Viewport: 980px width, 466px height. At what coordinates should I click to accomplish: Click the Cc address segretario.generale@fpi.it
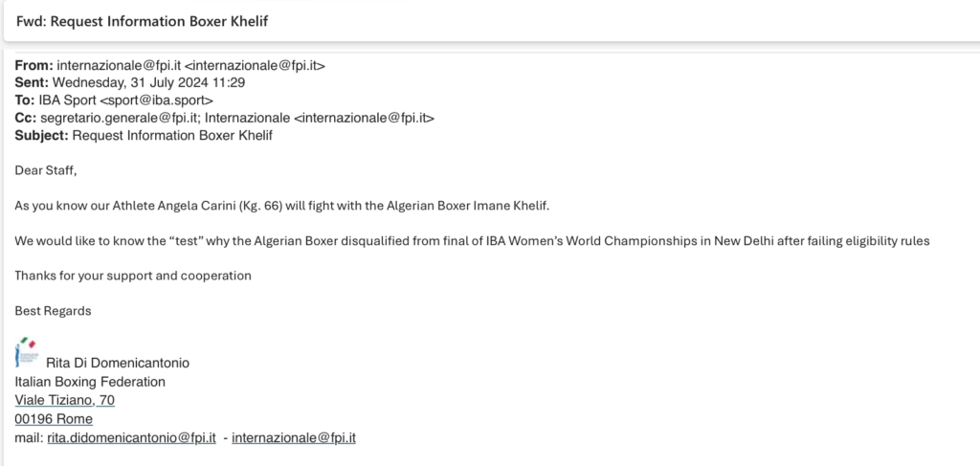point(120,118)
